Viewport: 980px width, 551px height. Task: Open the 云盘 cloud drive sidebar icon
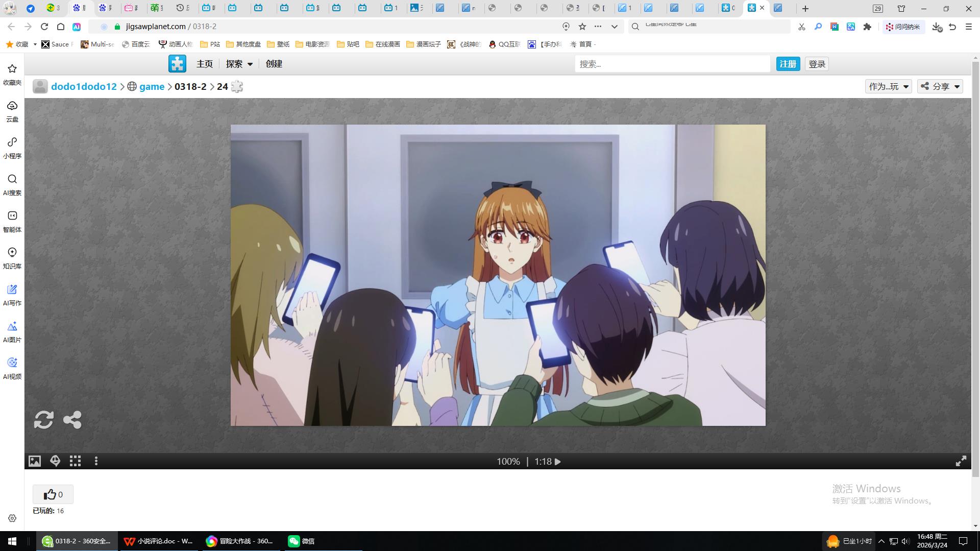coord(12,111)
